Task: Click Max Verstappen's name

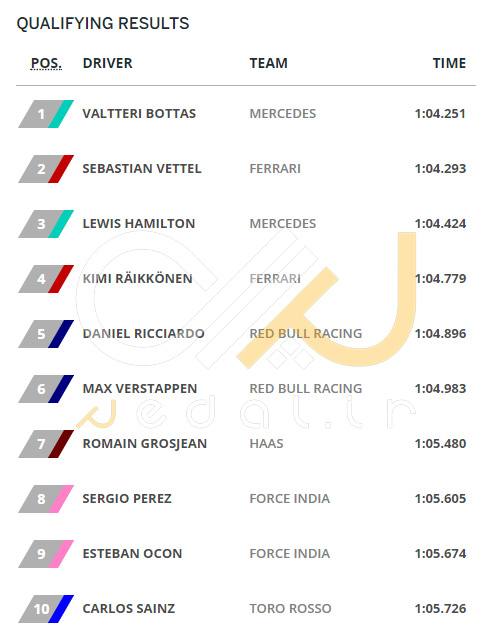Action: pos(140,389)
